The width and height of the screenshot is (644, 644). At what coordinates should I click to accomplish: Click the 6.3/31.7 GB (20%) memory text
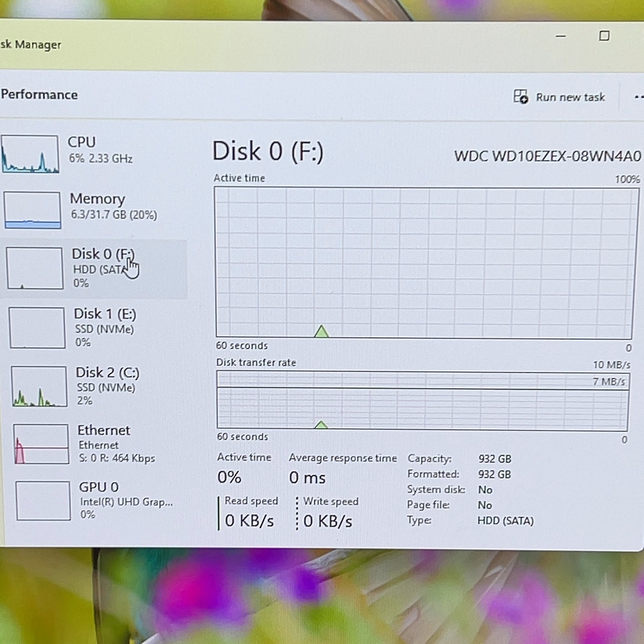point(114,215)
